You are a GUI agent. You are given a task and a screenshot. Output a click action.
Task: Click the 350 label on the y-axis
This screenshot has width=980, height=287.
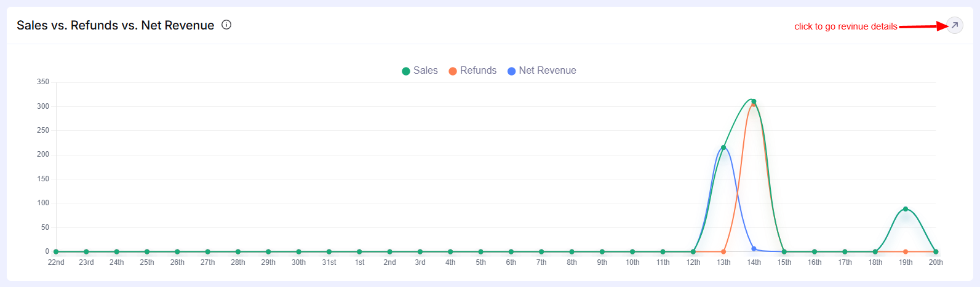pos(43,82)
